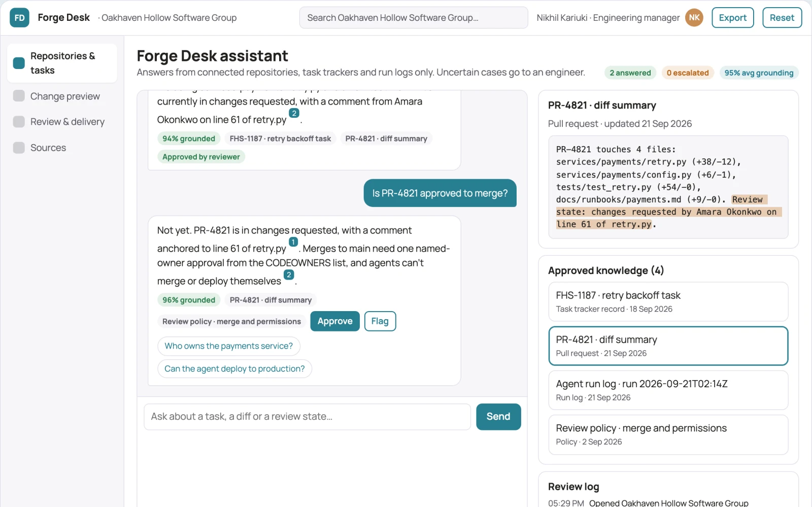Click the 'Approved by reviewer' badge
Viewport: 812px width, 507px height.
pyautogui.click(x=201, y=157)
